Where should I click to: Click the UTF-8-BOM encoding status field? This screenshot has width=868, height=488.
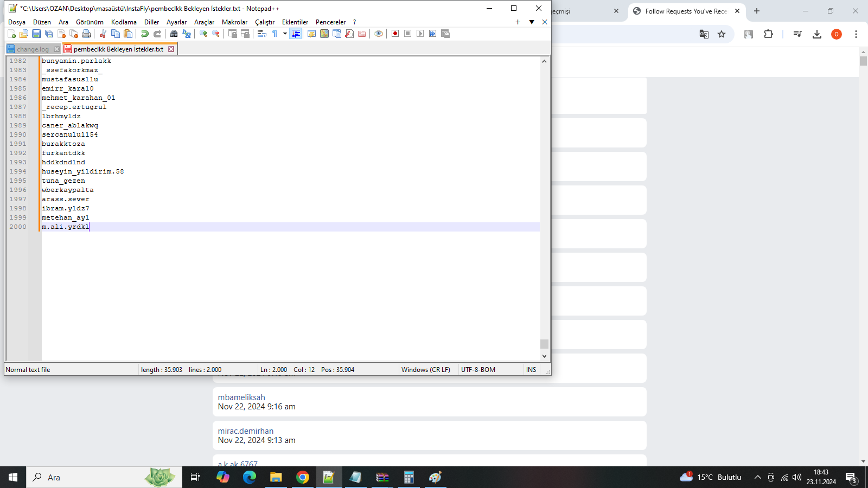[478, 370]
